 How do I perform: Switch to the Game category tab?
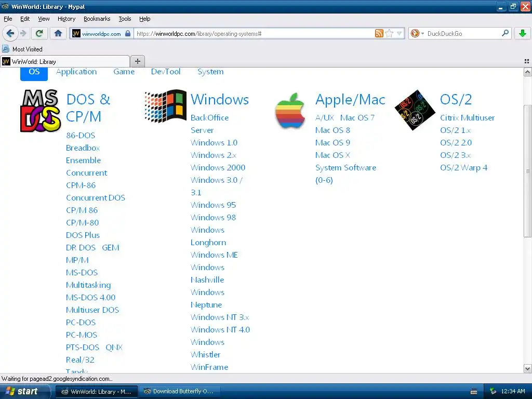pos(124,72)
